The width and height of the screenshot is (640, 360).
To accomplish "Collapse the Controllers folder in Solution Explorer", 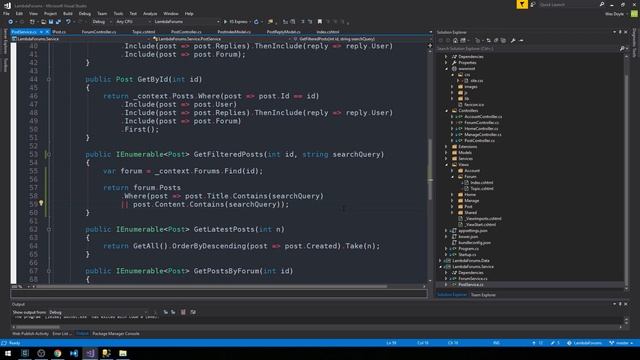I will click(447, 111).
